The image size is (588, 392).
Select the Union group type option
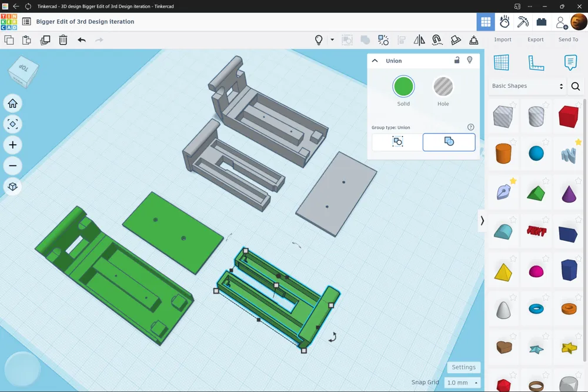point(449,142)
